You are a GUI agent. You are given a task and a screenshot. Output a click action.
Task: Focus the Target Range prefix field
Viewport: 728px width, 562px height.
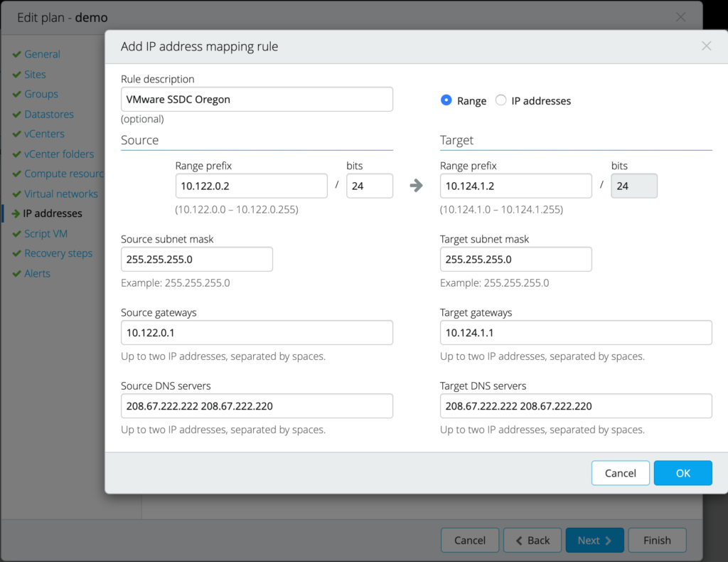(x=516, y=186)
